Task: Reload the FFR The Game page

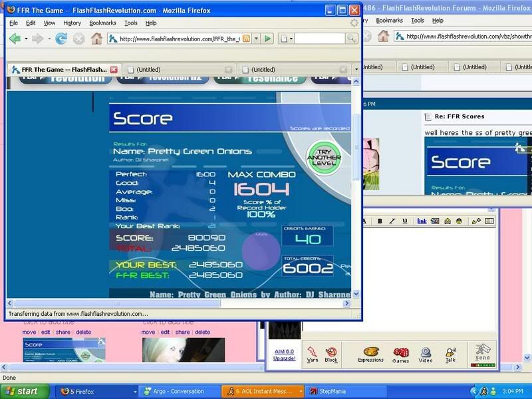Action: (61, 39)
